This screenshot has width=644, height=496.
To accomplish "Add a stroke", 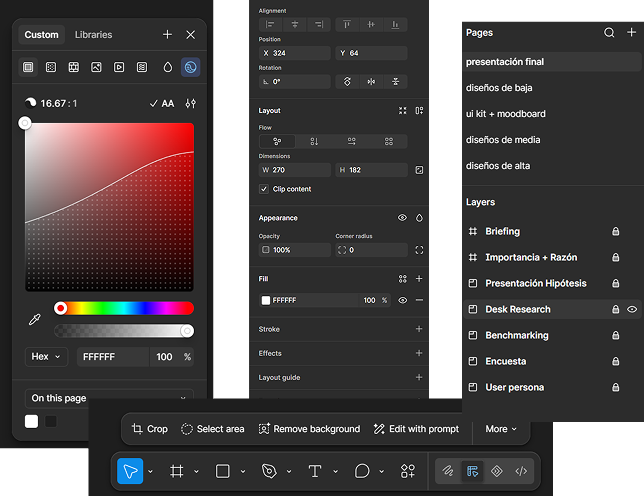I will pyautogui.click(x=419, y=329).
